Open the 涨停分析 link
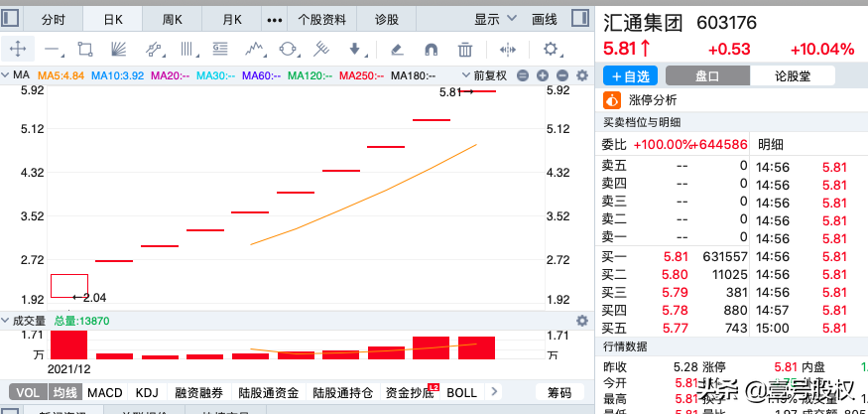Viewport: 868px width, 414px height. click(x=653, y=100)
